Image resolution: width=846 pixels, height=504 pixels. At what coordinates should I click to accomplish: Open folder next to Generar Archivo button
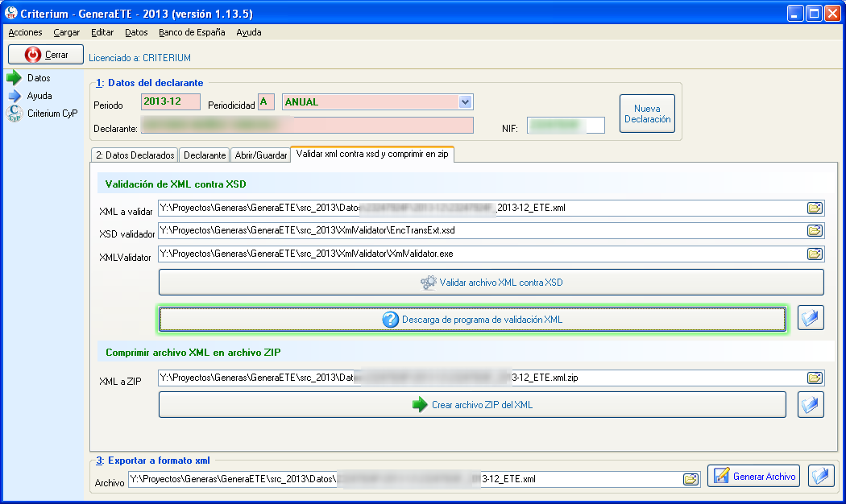click(821, 476)
